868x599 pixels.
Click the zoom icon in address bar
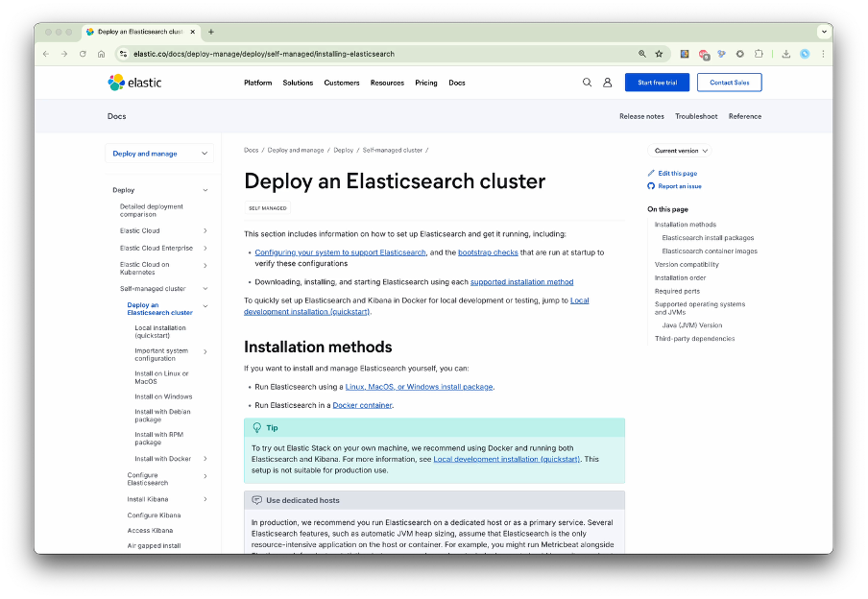coord(641,54)
